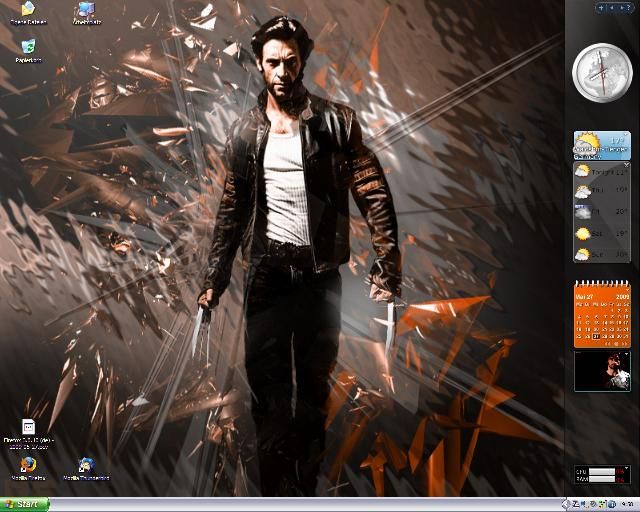Click the RAM usage bar

[602, 479]
